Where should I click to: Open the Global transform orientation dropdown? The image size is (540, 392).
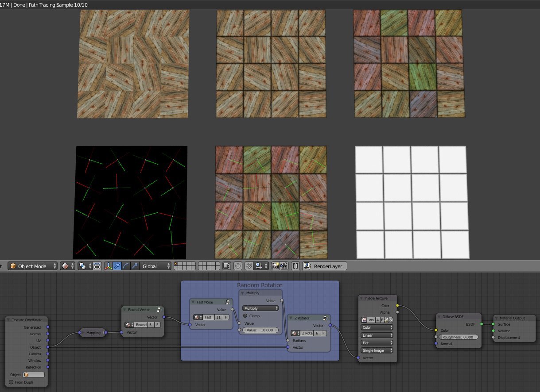pos(156,266)
